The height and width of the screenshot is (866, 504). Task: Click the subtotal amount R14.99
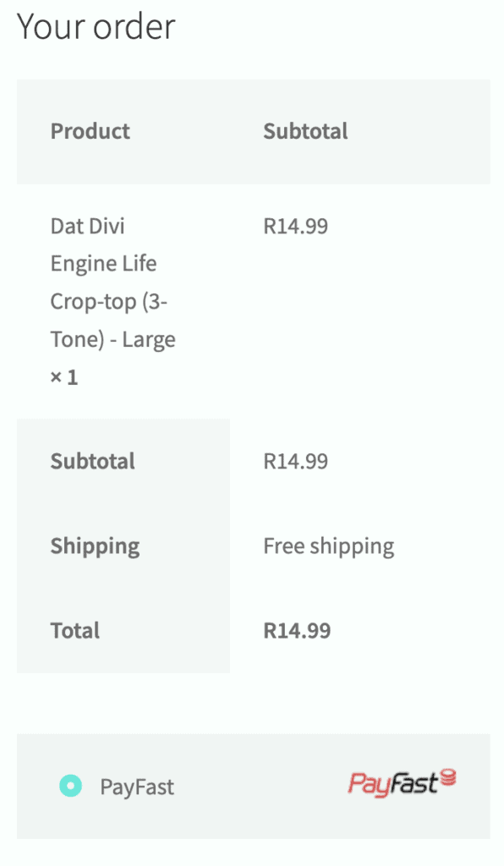295,461
